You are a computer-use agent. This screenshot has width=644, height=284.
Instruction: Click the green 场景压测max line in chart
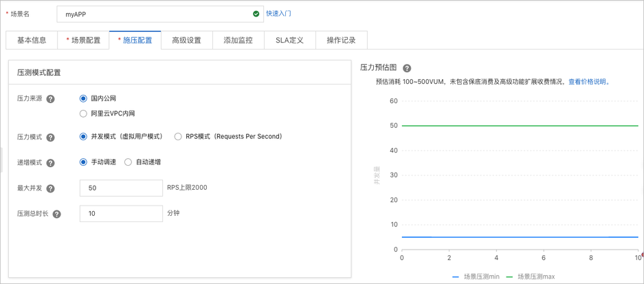(x=520, y=125)
